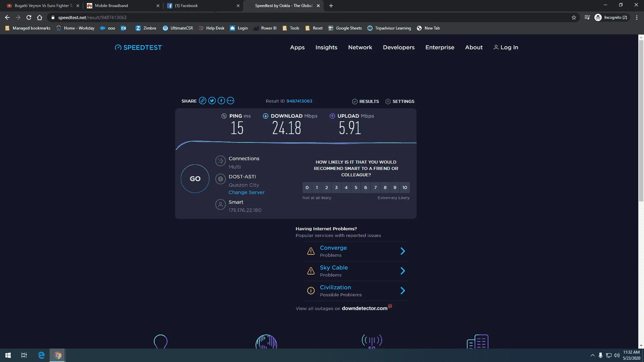
Task: Click the Speedtest logo
Action: pyautogui.click(x=139, y=48)
